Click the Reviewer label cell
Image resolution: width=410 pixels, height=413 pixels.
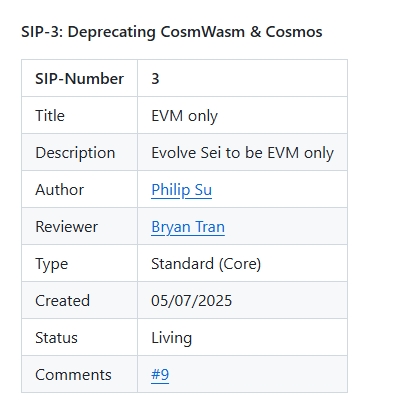[x=80, y=226]
